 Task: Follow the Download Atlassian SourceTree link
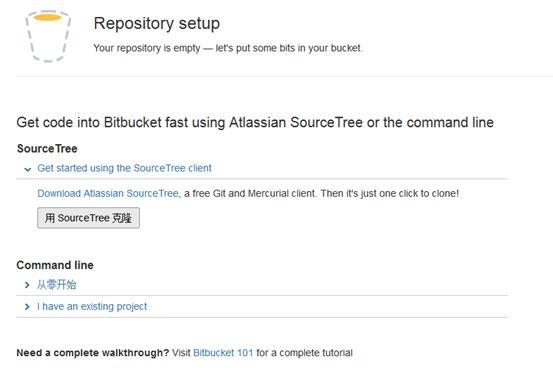[x=109, y=194]
